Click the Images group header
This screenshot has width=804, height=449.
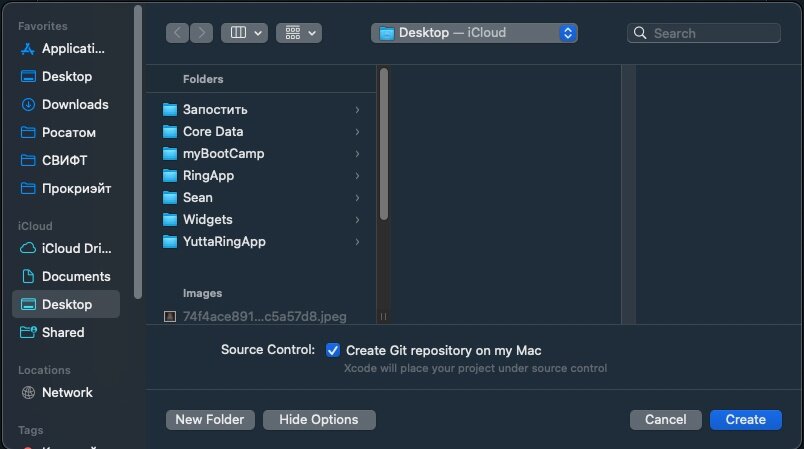203,293
